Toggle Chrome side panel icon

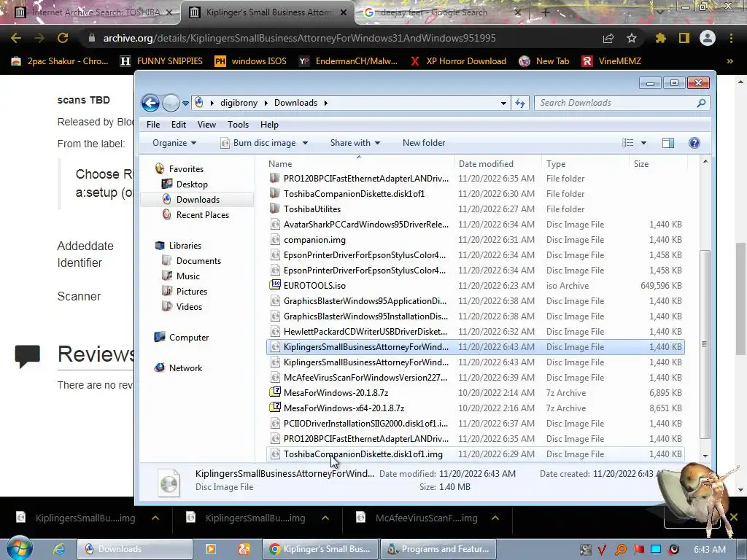[684, 38]
